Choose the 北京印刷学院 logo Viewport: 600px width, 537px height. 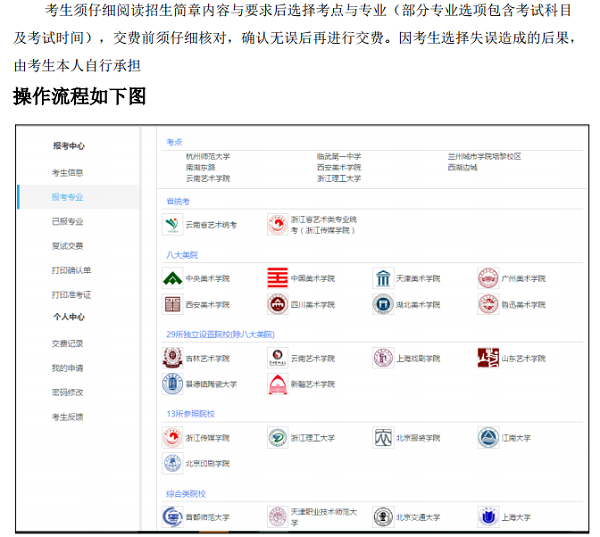(x=173, y=464)
